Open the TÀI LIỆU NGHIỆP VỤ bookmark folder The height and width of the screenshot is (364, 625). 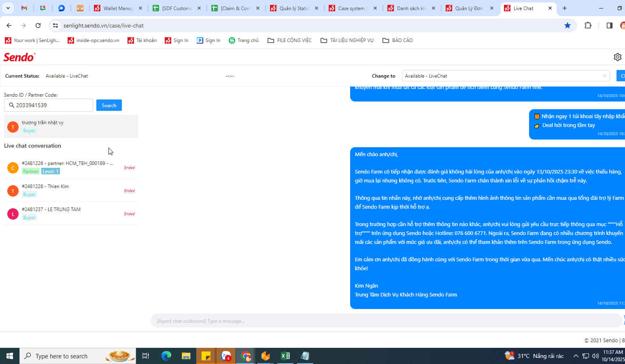click(x=347, y=40)
